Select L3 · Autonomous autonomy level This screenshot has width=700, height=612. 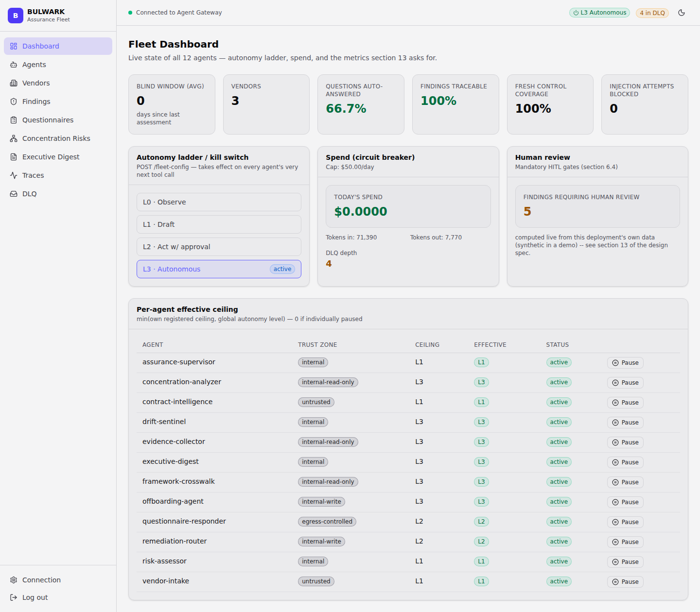point(219,269)
